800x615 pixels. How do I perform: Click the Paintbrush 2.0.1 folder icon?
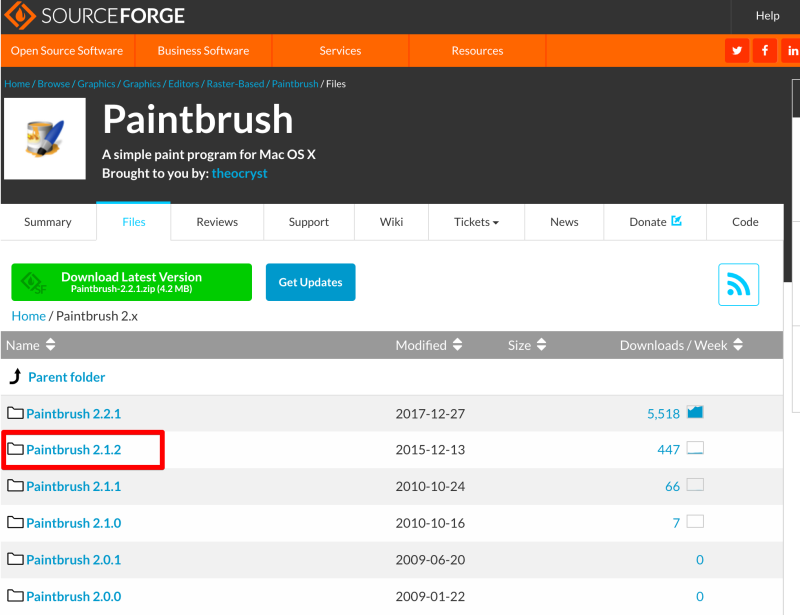click(x=15, y=559)
